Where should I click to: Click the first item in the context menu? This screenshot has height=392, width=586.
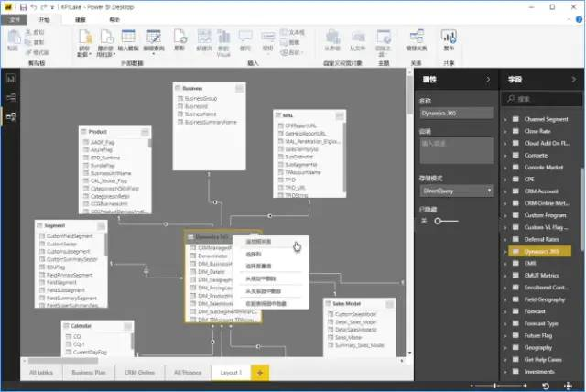[x=271, y=242]
